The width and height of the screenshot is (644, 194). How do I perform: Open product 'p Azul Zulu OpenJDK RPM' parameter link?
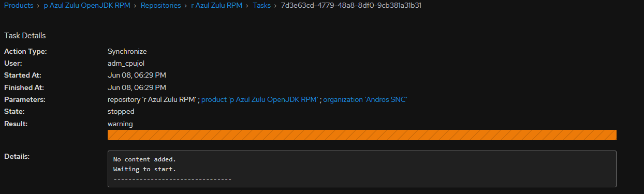click(x=259, y=99)
